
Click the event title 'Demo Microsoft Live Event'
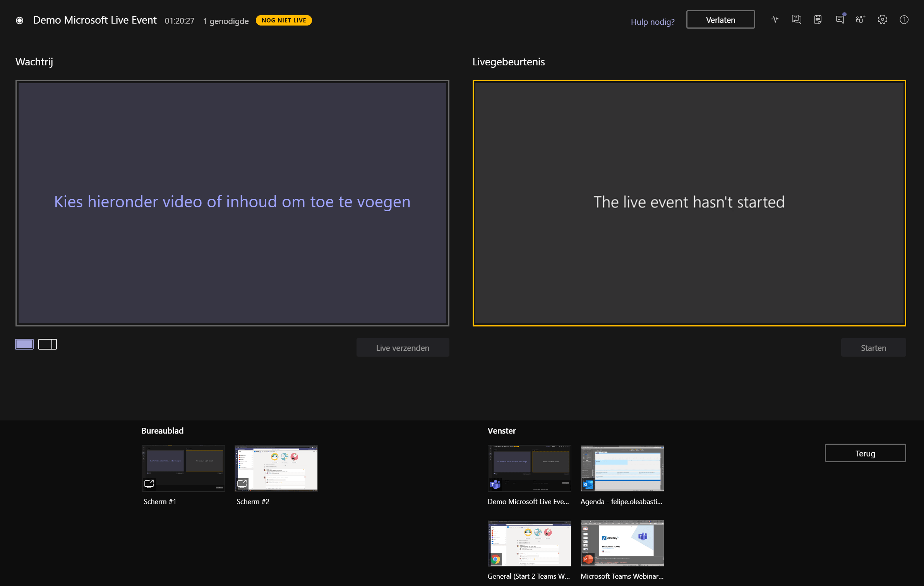click(x=95, y=20)
